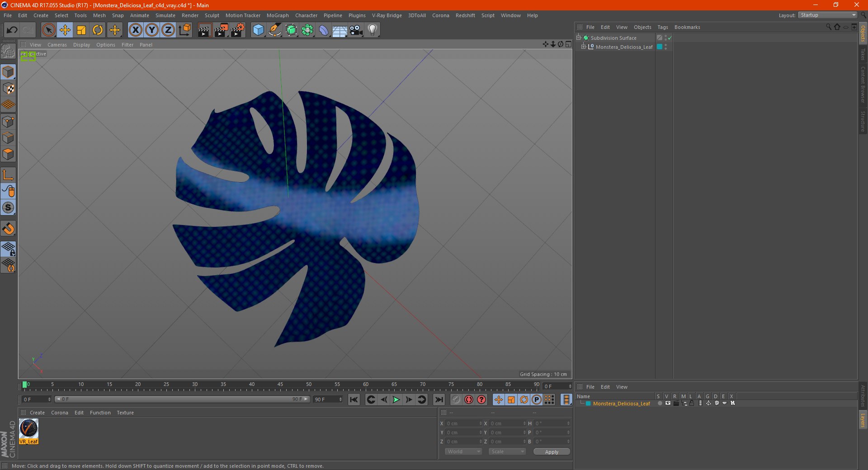
Task: Open the World coordinate dropdown
Action: (463, 451)
